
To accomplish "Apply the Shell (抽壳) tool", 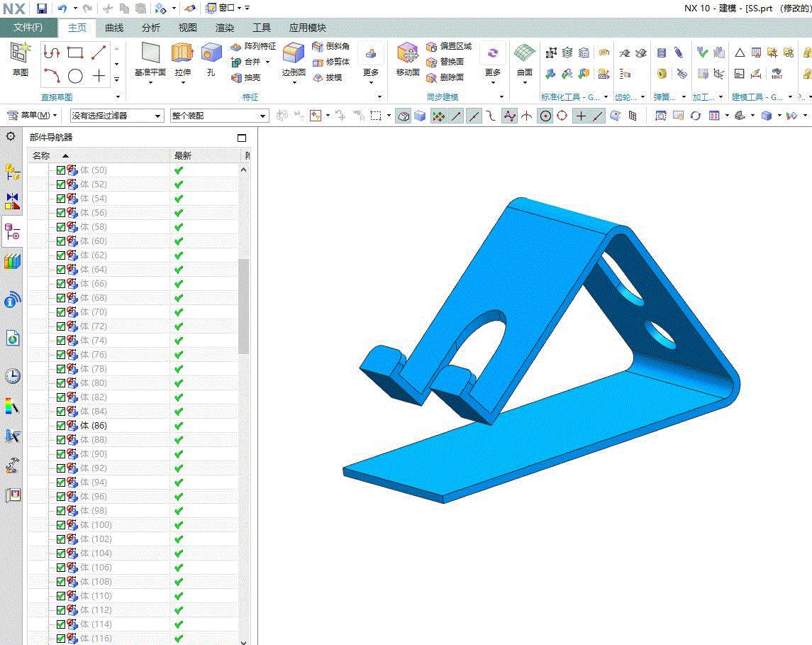I will [x=245, y=77].
